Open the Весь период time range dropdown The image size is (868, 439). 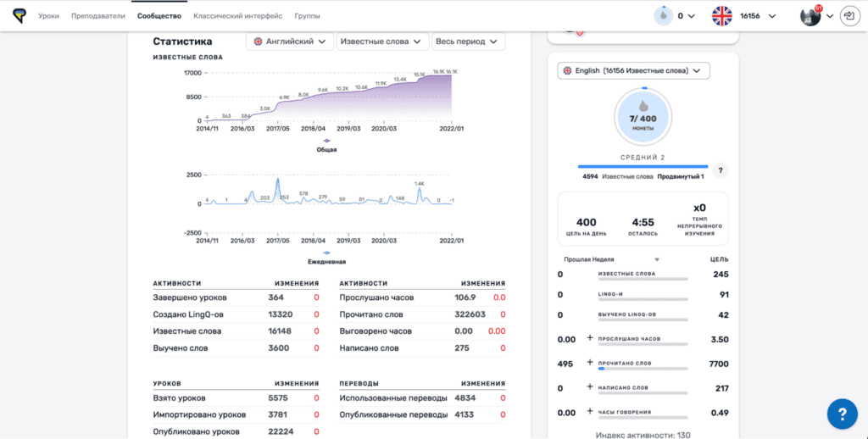tap(467, 42)
